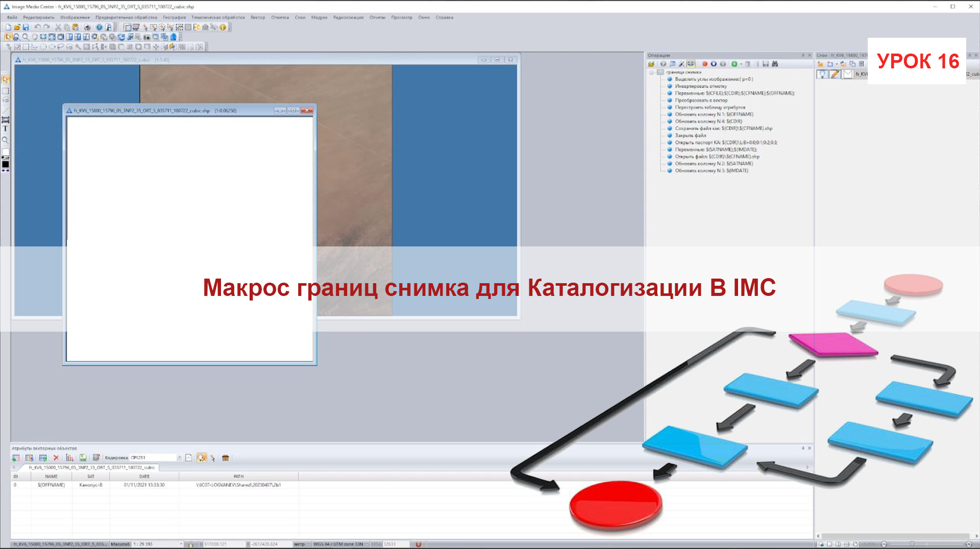Screen dimensions: 980x549
Task: Toggle the pencil layer editing icon
Action: tap(835, 74)
